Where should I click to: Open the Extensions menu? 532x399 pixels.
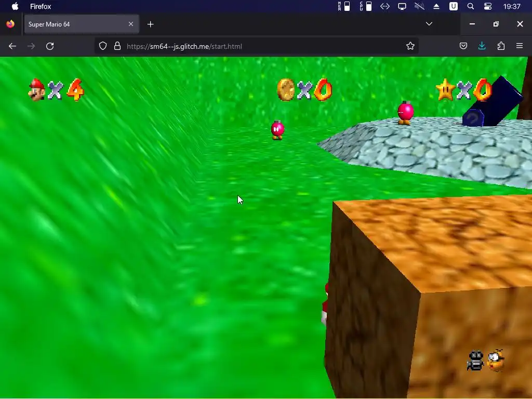pos(501,46)
